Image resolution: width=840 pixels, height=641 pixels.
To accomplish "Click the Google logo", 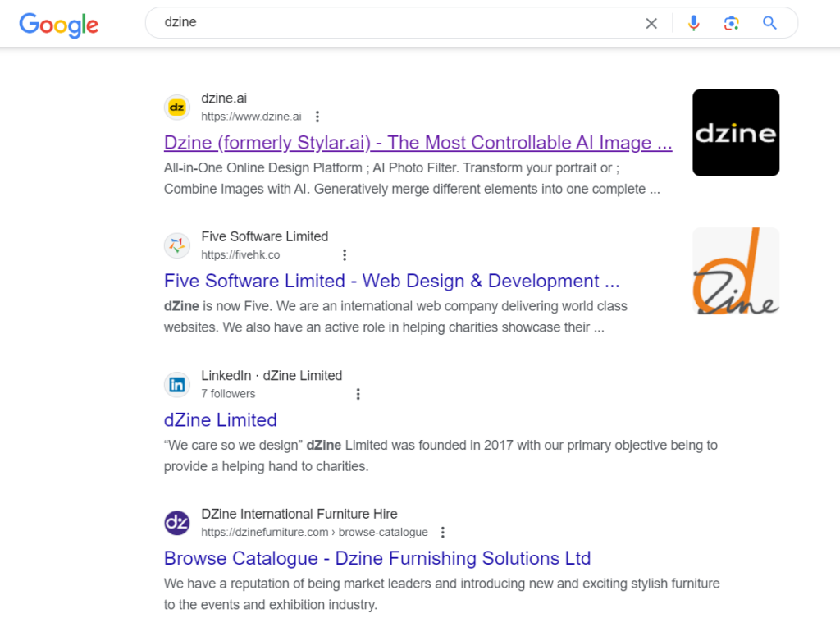I will pyautogui.click(x=58, y=24).
